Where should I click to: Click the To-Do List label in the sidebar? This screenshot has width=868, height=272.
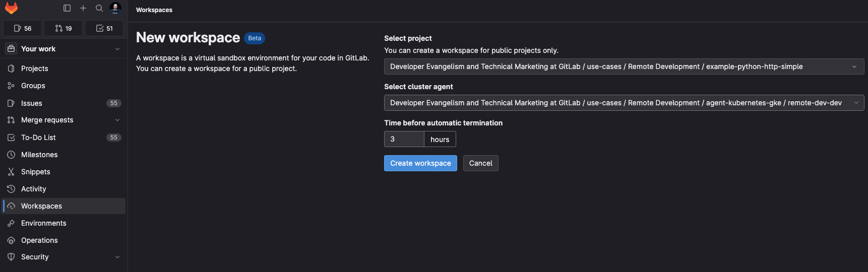[x=38, y=138]
